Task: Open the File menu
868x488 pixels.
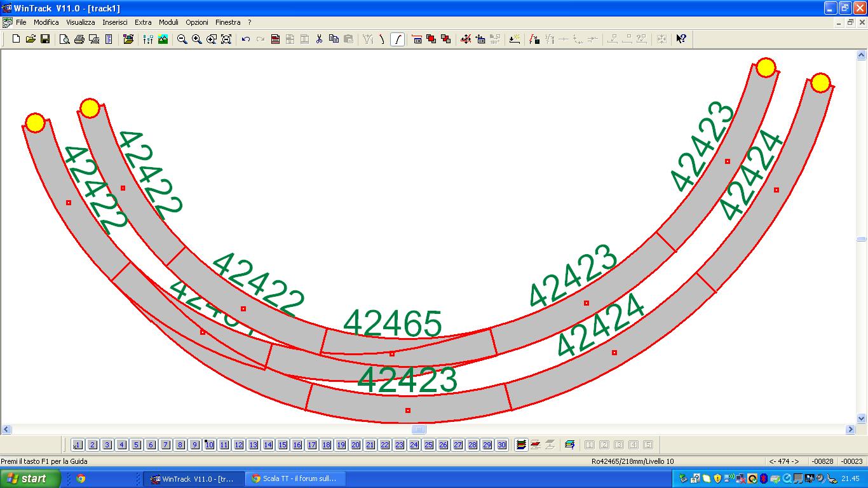Action: click(21, 22)
